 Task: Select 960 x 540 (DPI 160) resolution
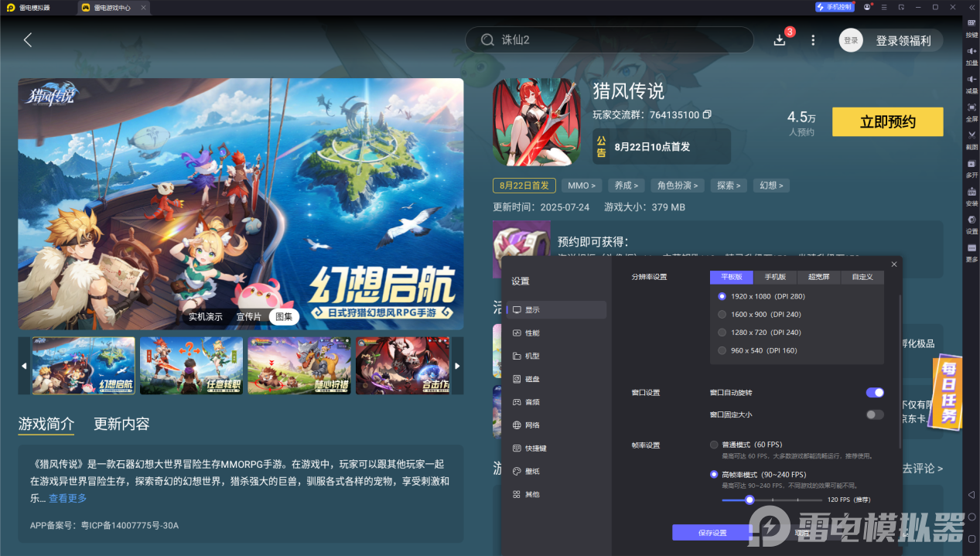(757, 350)
